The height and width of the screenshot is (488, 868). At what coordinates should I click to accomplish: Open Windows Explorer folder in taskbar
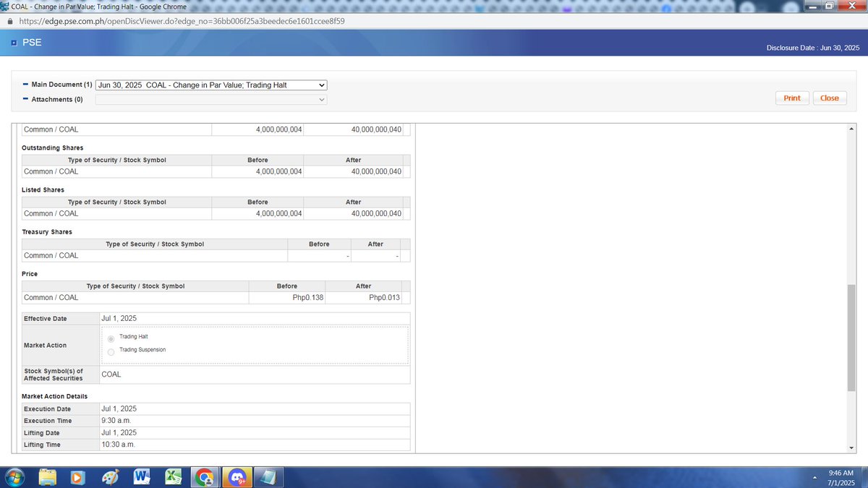pos(48,477)
